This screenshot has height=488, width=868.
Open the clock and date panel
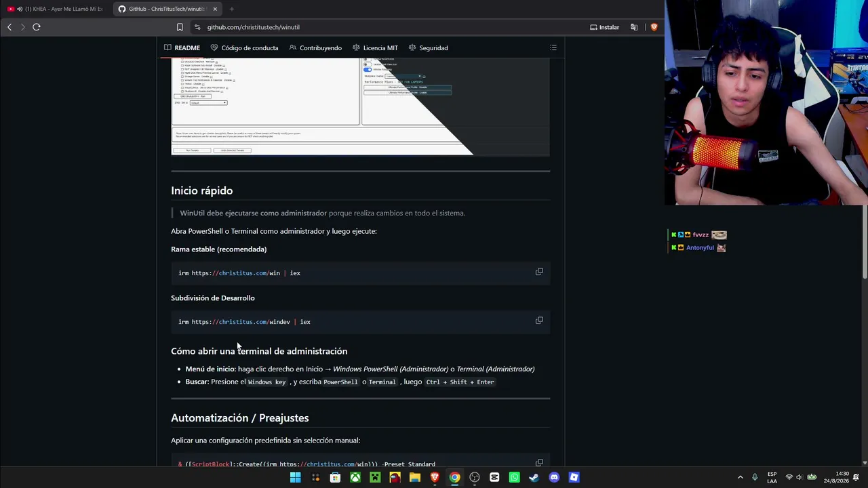click(x=836, y=477)
